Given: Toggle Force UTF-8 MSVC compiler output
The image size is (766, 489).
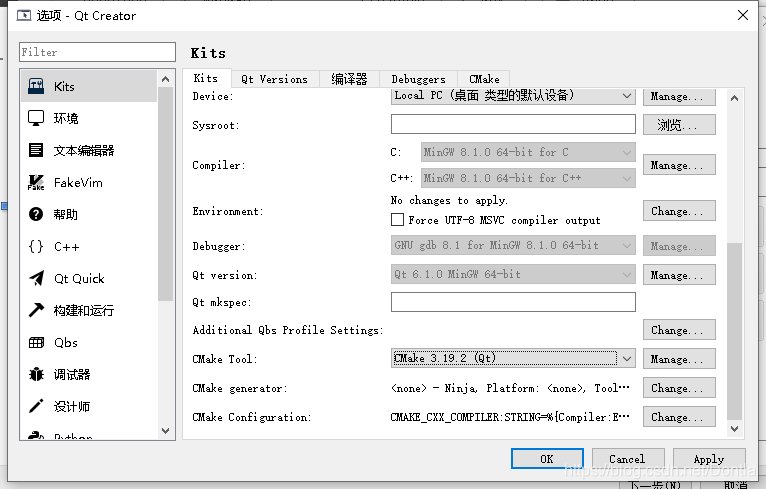Looking at the screenshot, I should pos(398,220).
